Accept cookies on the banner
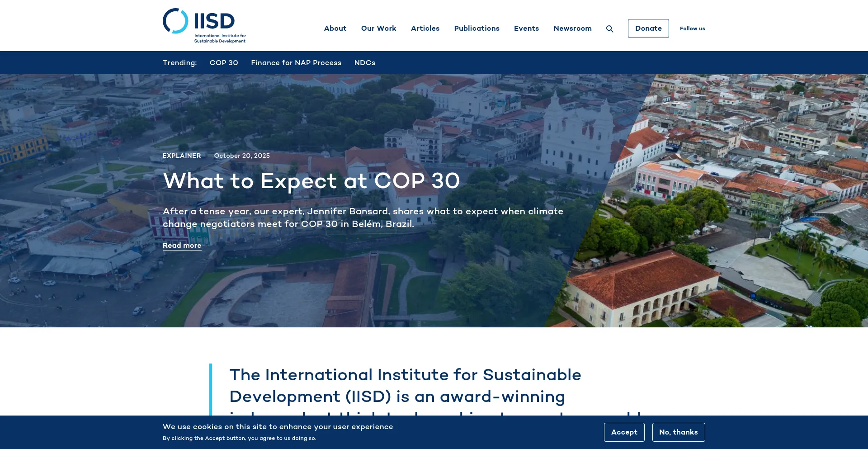 (624, 432)
